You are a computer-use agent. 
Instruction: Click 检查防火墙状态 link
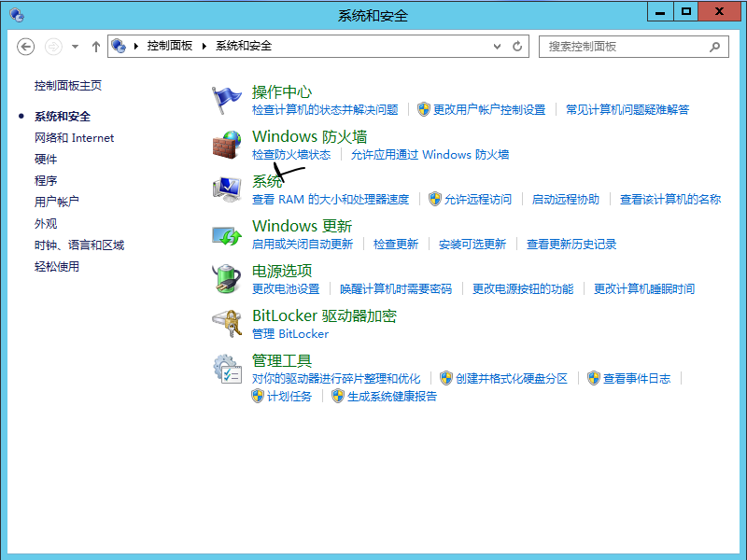(x=291, y=155)
